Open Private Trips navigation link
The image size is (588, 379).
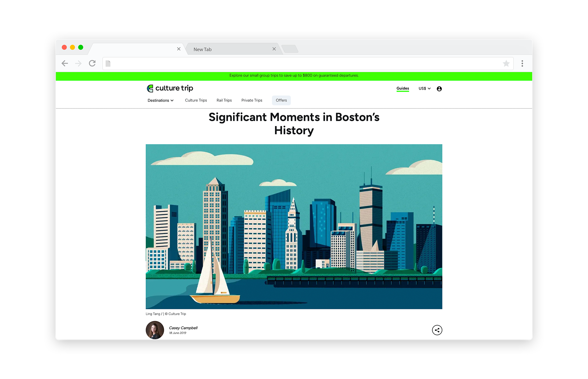tap(251, 100)
